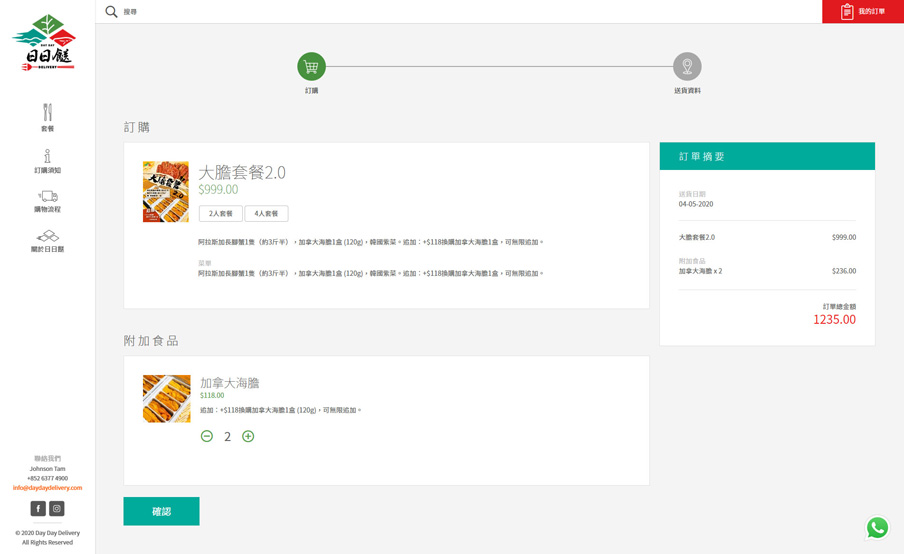904x554 pixels.
Task: Open the Facebook page icon
Action: 38,509
